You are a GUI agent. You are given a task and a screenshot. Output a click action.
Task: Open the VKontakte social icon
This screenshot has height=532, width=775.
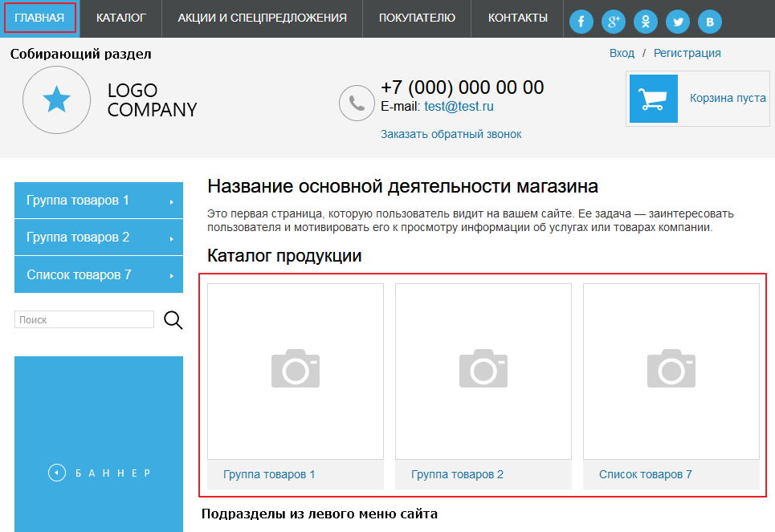(x=710, y=22)
